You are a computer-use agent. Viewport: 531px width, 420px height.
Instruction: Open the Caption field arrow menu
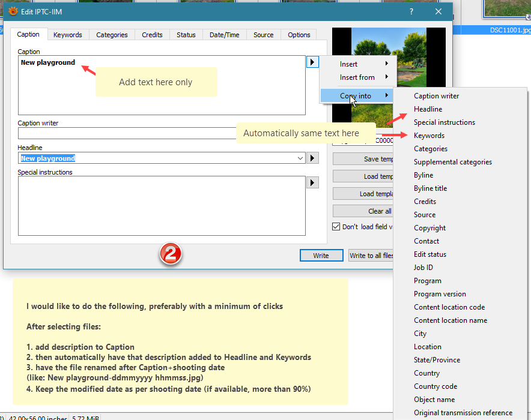point(312,62)
